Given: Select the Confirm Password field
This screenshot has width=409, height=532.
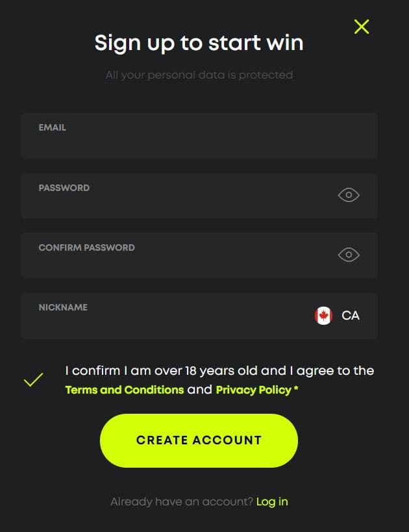Looking at the screenshot, I should tap(199, 255).
